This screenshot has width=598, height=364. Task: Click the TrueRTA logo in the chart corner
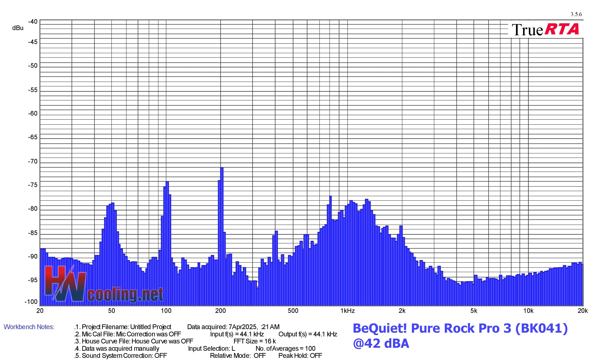pyautogui.click(x=545, y=29)
